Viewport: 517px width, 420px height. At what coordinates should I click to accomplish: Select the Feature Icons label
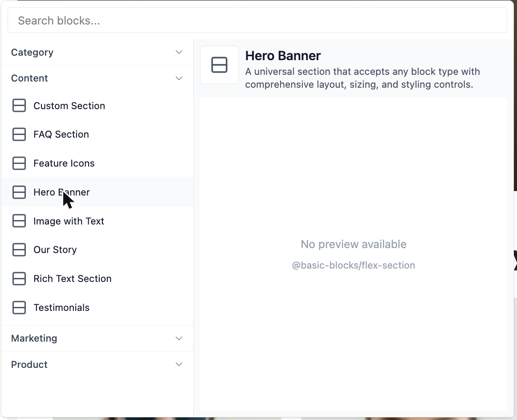pos(64,163)
